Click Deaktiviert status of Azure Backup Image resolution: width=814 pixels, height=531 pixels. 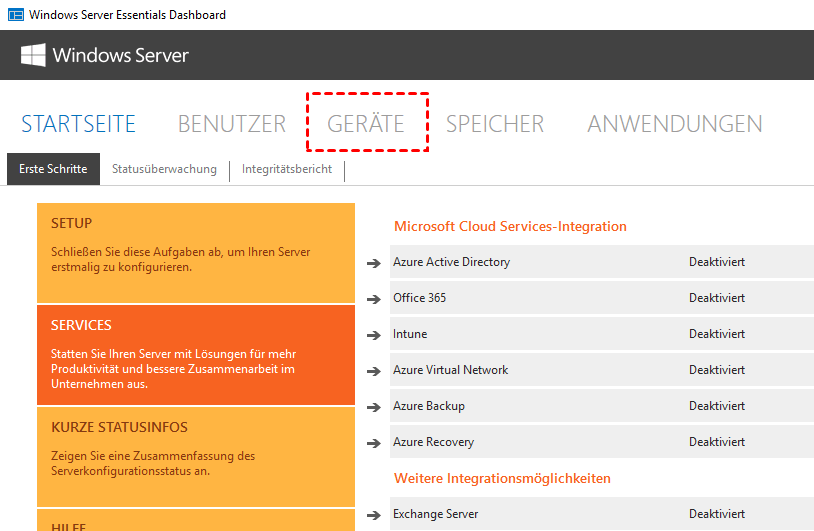pos(717,406)
